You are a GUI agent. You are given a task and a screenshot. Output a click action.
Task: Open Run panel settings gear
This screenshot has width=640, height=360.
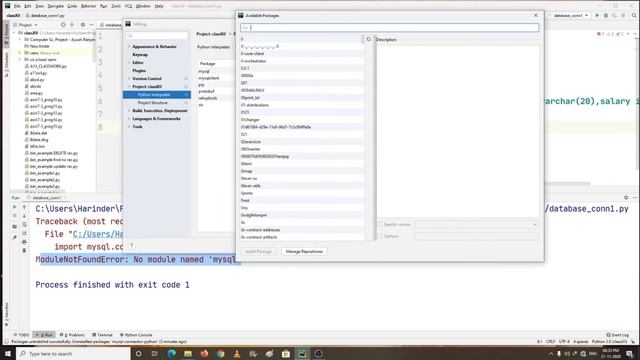(626, 198)
